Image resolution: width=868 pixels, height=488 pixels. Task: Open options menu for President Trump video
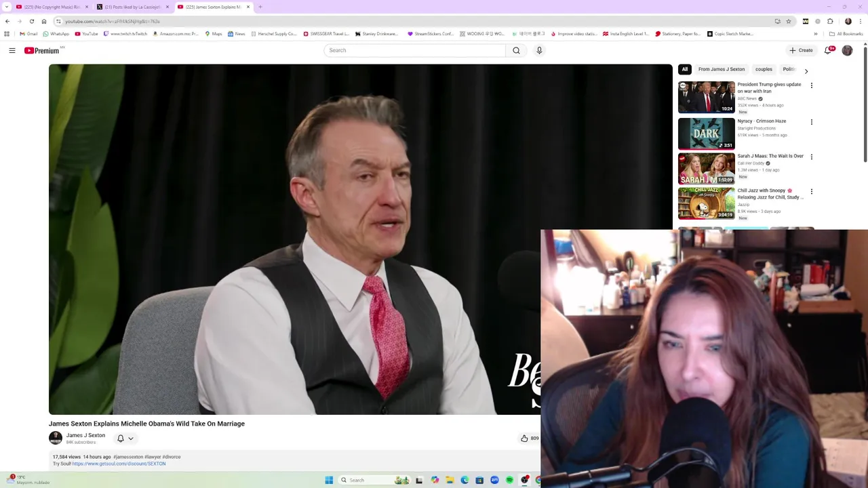point(811,86)
